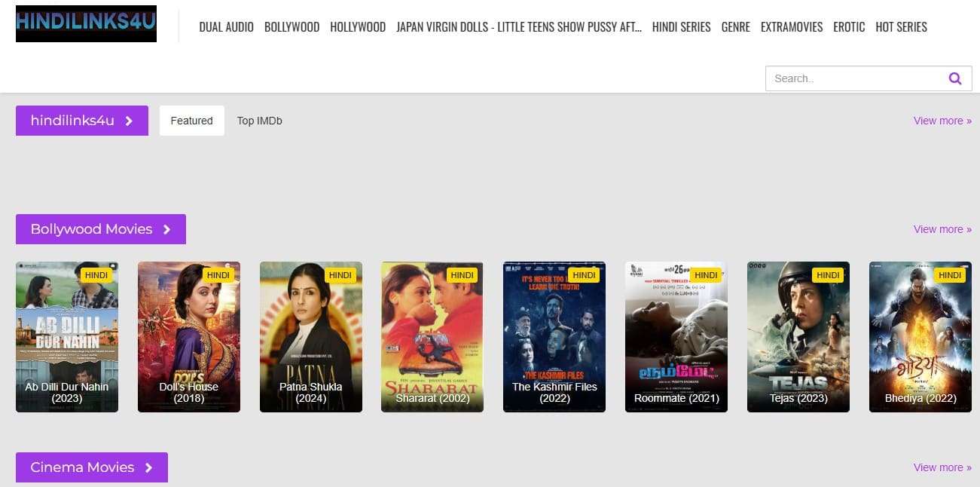Screen dimensions: 980x487
Task: Click View more beside Cinema Movies
Action: point(942,467)
